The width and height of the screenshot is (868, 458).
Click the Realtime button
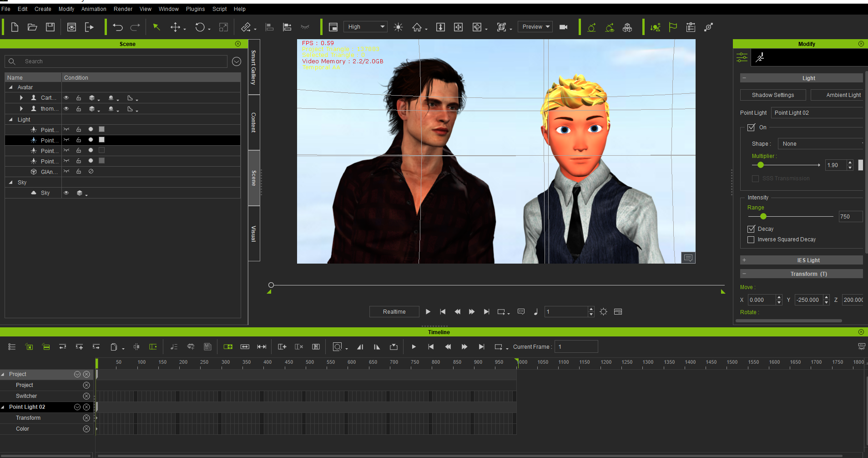tap(394, 312)
